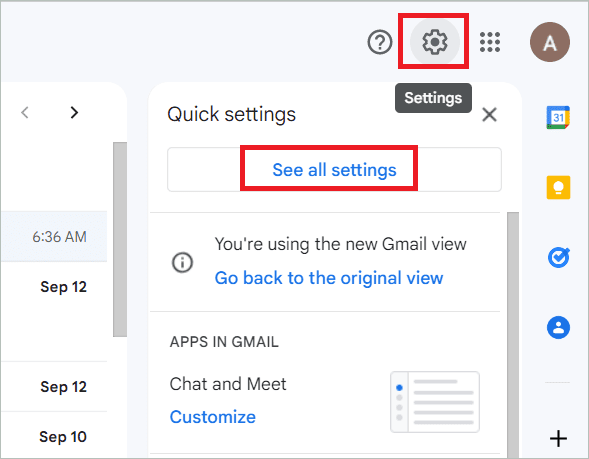The width and height of the screenshot is (589, 459).
Task: Click the Settings gear icon
Action: tap(435, 42)
